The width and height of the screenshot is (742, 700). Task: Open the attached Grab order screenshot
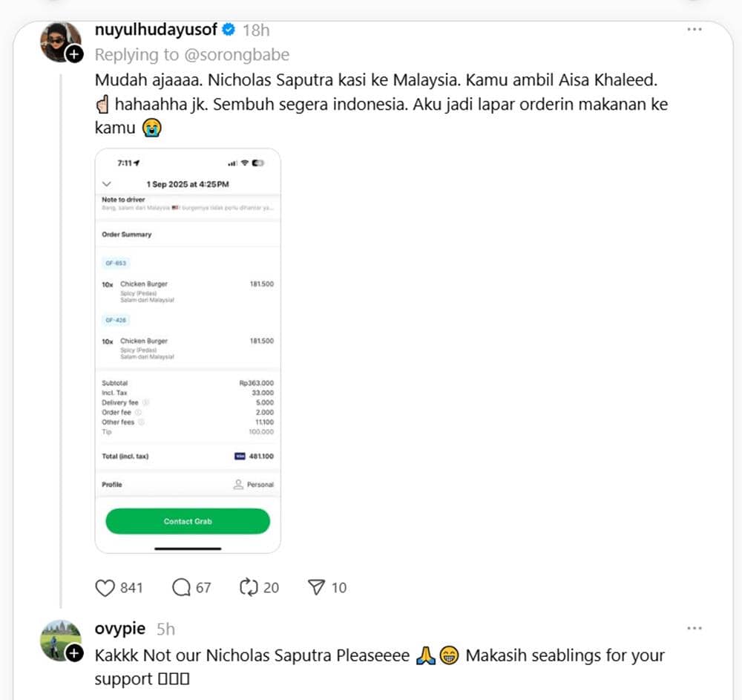[x=188, y=350]
